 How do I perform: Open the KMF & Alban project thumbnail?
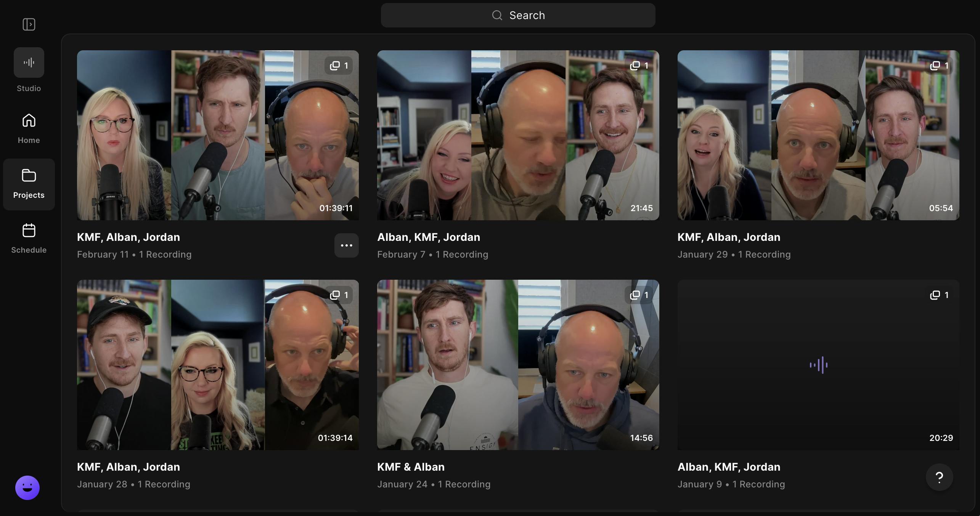coord(518,365)
